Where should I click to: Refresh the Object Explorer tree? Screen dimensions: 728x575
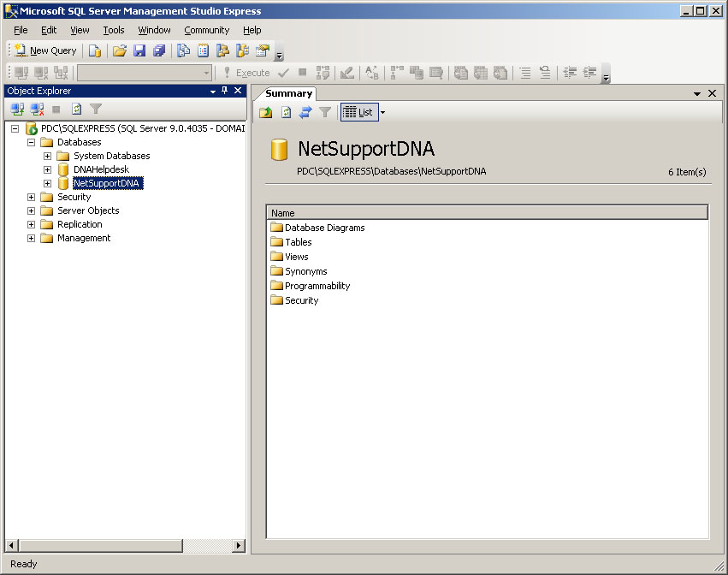[77, 110]
